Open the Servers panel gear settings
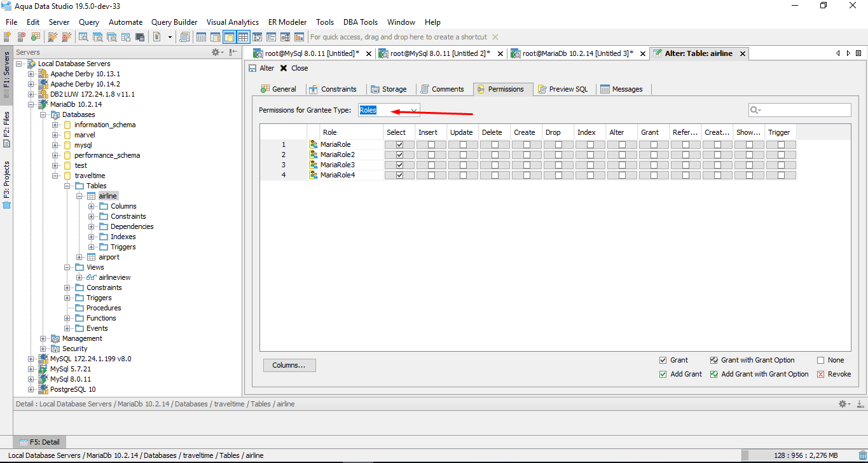Viewport: 868px width, 463px height. (216, 52)
